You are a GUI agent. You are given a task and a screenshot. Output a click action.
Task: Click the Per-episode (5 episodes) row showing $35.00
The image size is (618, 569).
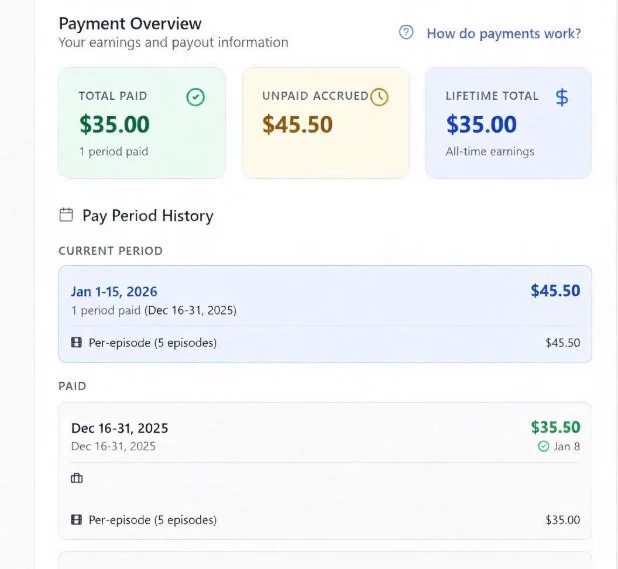tap(325, 520)
